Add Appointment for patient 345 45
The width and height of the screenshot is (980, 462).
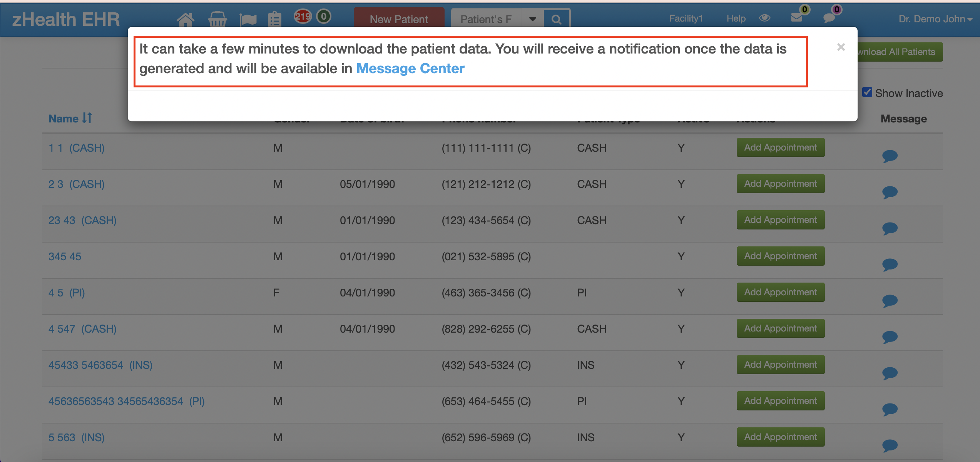781,256
